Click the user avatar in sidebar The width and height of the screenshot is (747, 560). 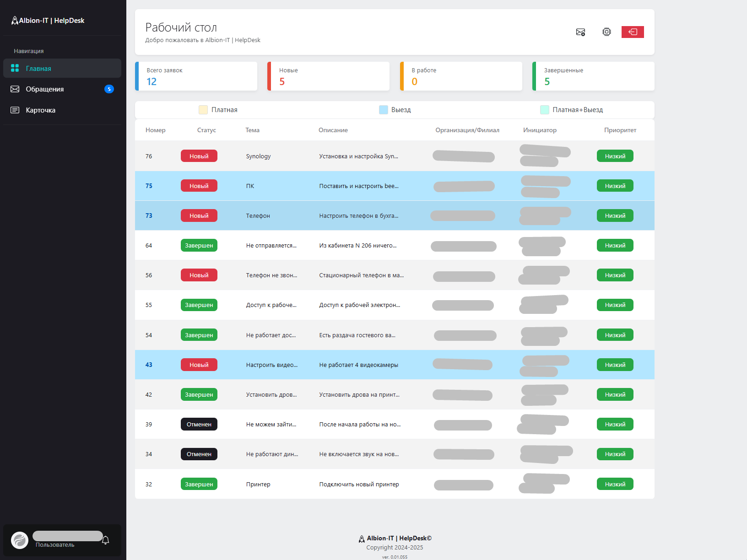20,540
